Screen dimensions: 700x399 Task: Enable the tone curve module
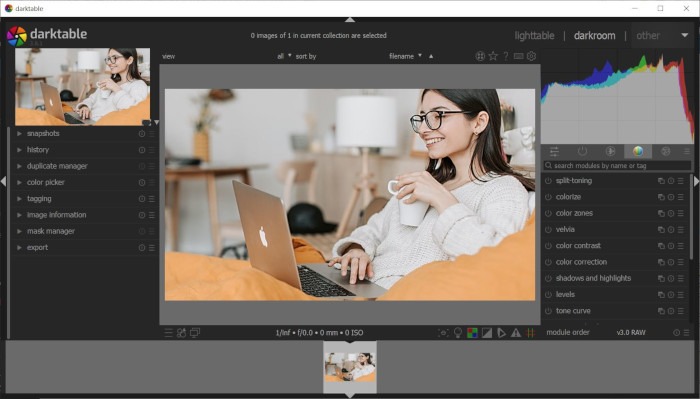[548, 311]
